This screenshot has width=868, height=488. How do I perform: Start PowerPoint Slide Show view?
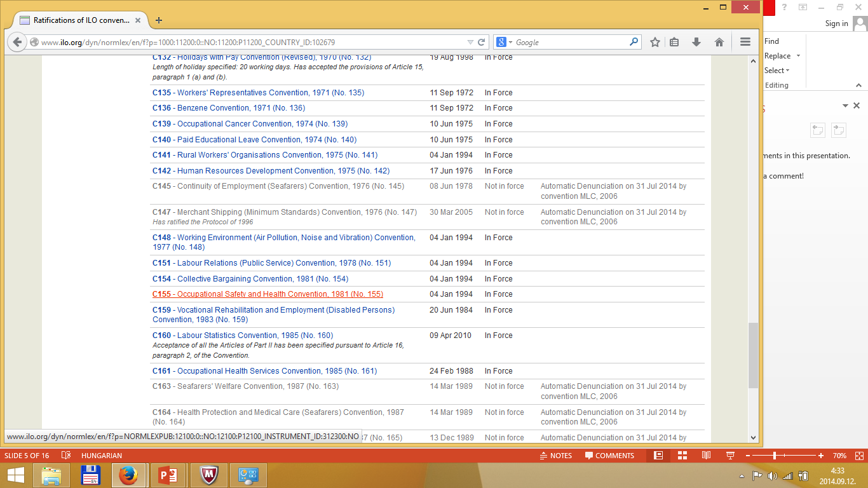[730, 456]
